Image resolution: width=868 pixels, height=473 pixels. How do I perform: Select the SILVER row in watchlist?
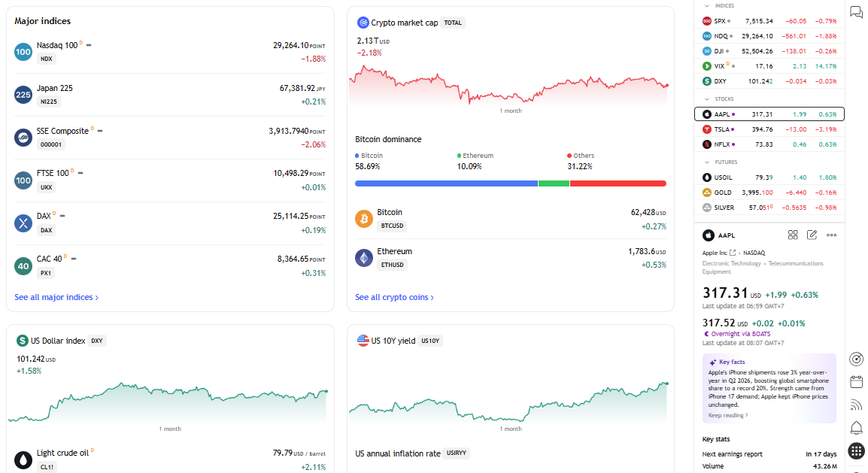pyautogui.click(x=769, y=208)
